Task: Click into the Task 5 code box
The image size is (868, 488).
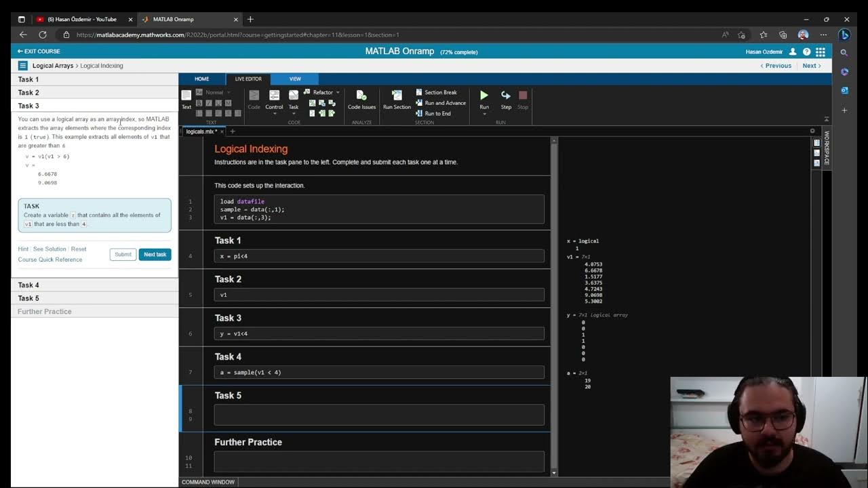Action: point(379,415)
